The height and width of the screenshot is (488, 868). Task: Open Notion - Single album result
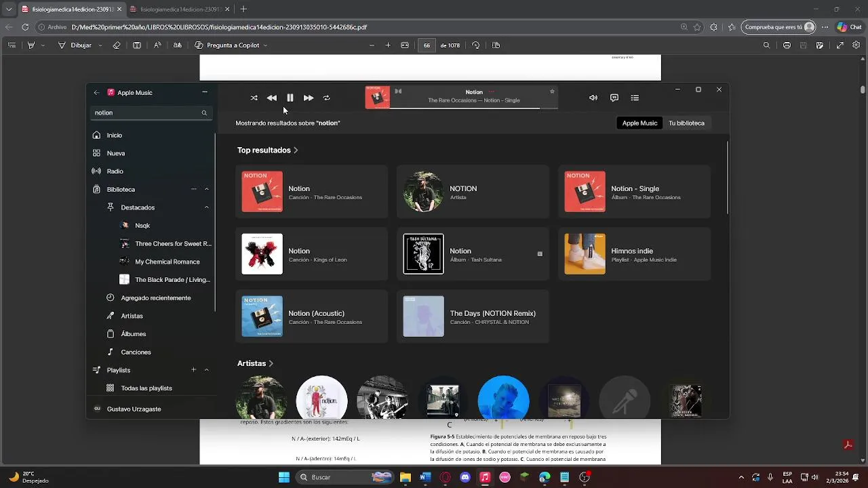click(x=634, y=192)
